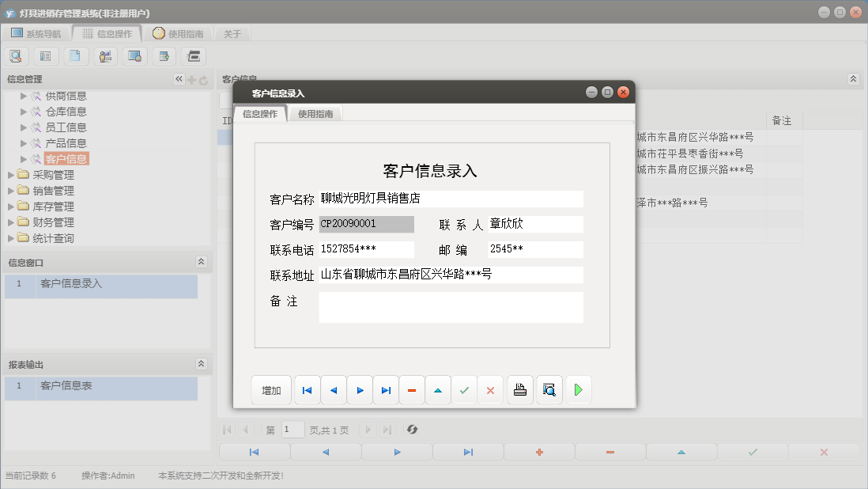
Task: Collapse the 信息管理 panel with its chevron
Action: pos(179,78)
